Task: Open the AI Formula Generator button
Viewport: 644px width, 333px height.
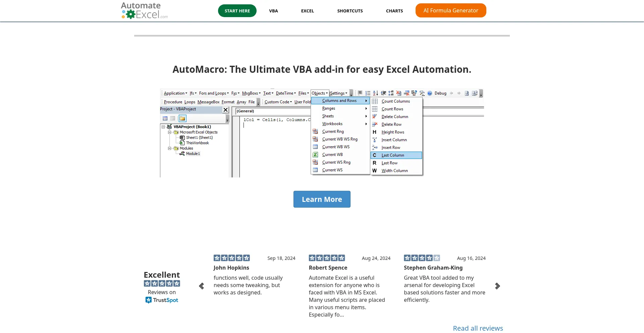Action: (x=450, y=10)
